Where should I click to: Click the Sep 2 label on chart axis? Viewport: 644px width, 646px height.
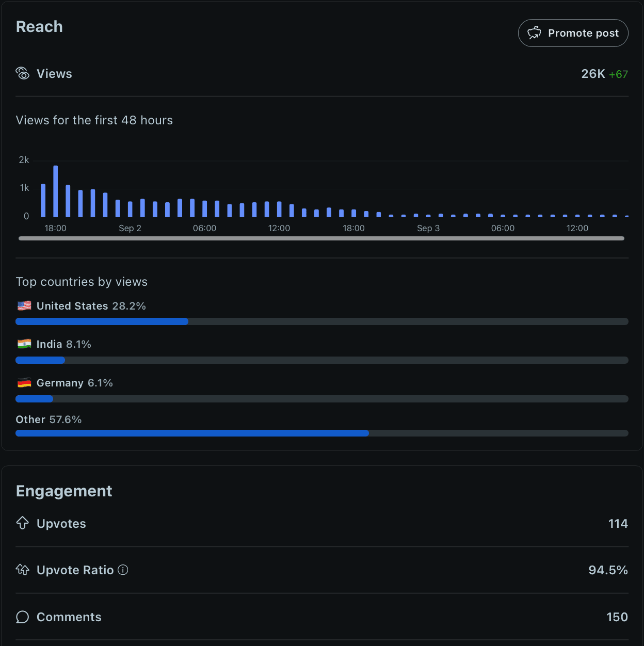(x=130, y=228)
